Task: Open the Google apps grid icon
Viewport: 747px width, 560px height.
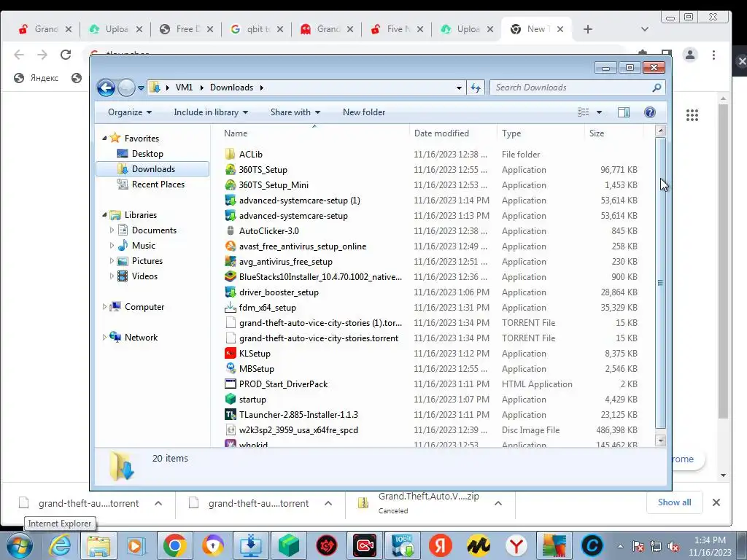Action: click(692, 115)
